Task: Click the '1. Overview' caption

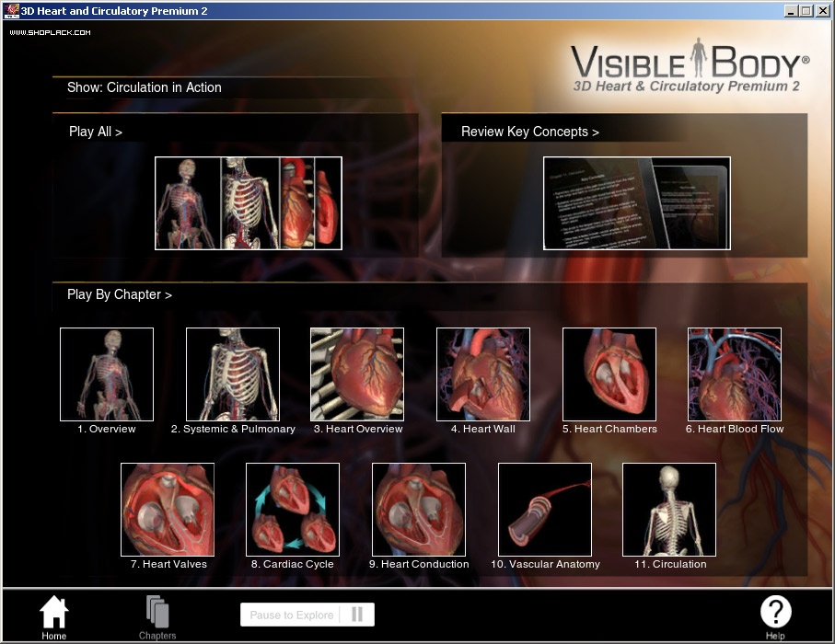Action: click(107, 429)
